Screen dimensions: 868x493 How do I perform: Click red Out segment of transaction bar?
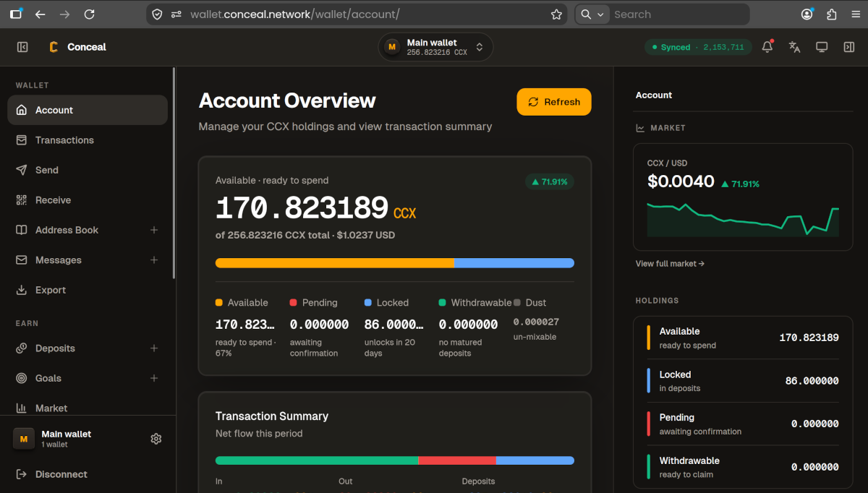457,460
